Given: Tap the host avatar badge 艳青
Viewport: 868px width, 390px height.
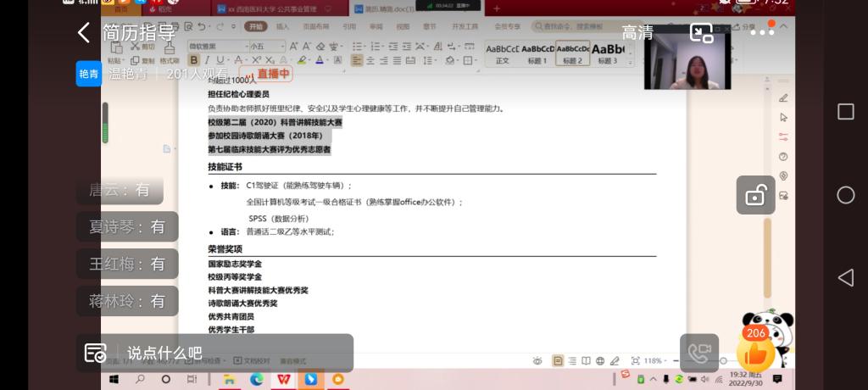Looking at the screenshot, I should tap(88, 74).
